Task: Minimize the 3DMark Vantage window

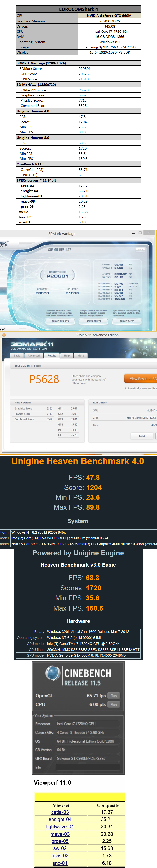Action: click(134, 233)
